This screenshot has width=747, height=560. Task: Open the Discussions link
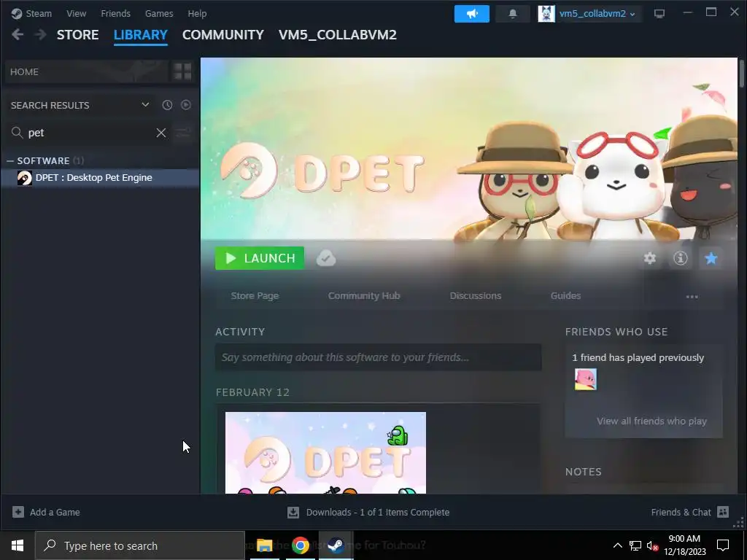476,296
